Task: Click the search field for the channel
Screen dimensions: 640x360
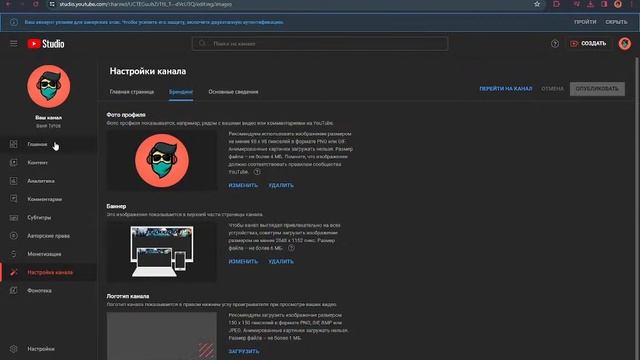Action: click(x=320, y=44)
